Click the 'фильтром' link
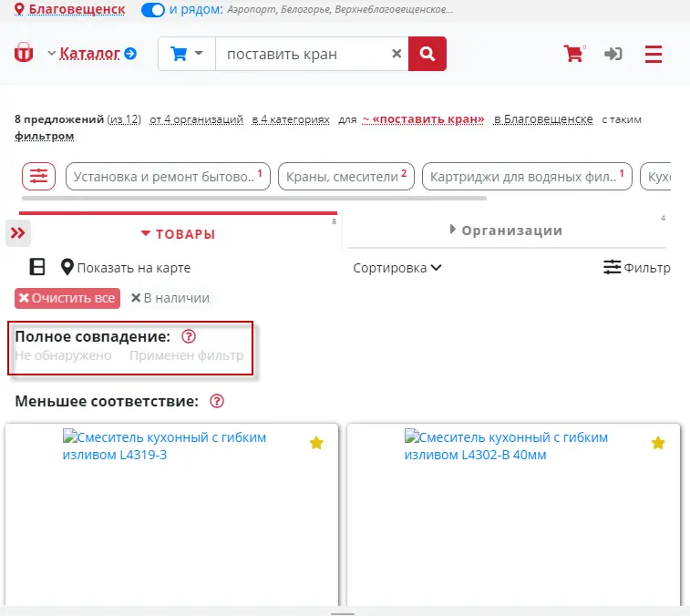The width and height of the screenshot is (690, 616). coord(44,136)
